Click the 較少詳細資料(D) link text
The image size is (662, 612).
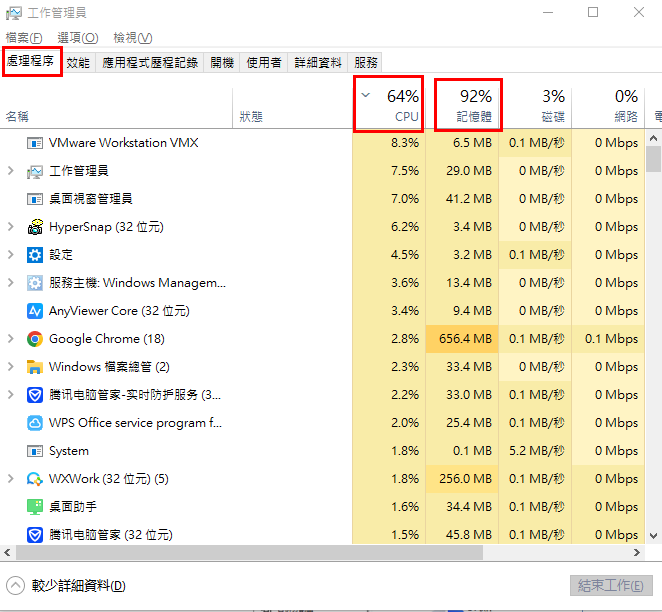point(79,586)
